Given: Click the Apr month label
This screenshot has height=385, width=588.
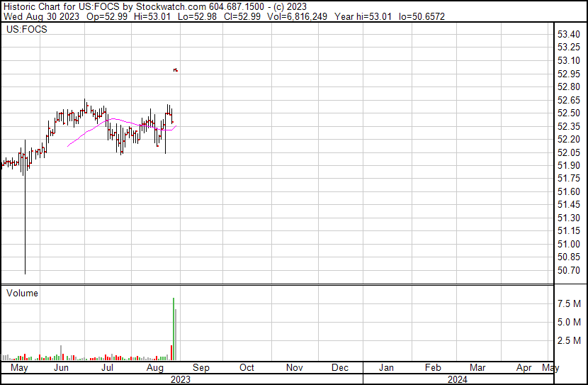Looking at the screenshot, I should click(x=524, y=367).
